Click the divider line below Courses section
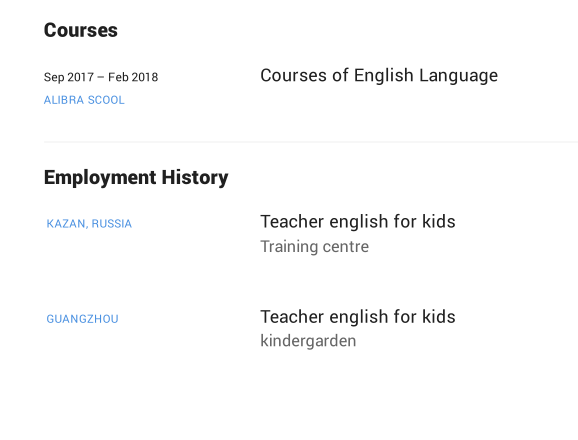This screenshot has width=578, height=440. [311, 142]
